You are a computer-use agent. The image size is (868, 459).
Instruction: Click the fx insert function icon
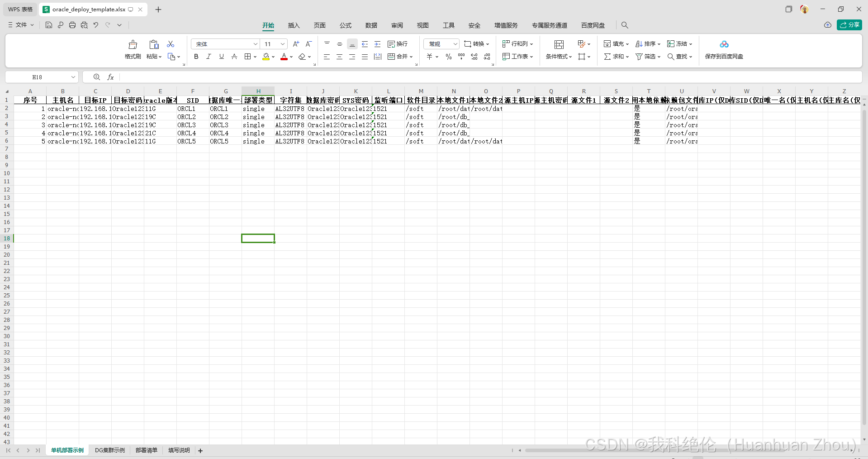110,77
